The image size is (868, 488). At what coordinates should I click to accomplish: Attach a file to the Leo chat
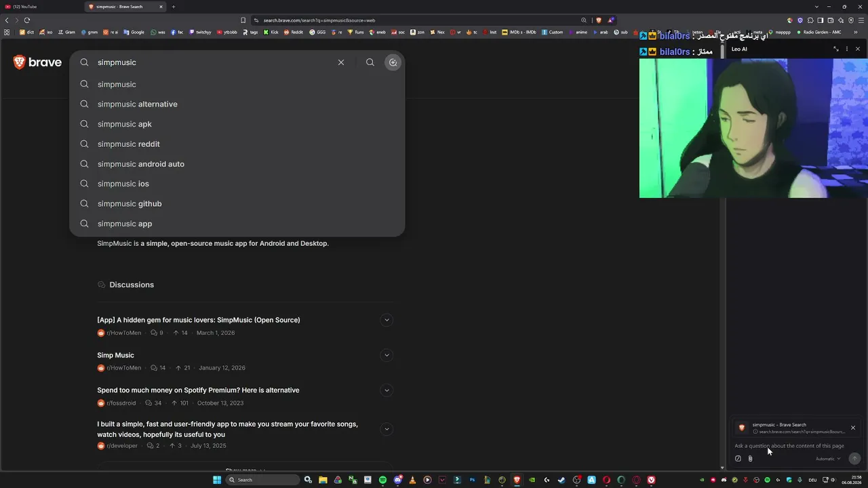coord(750,459)
